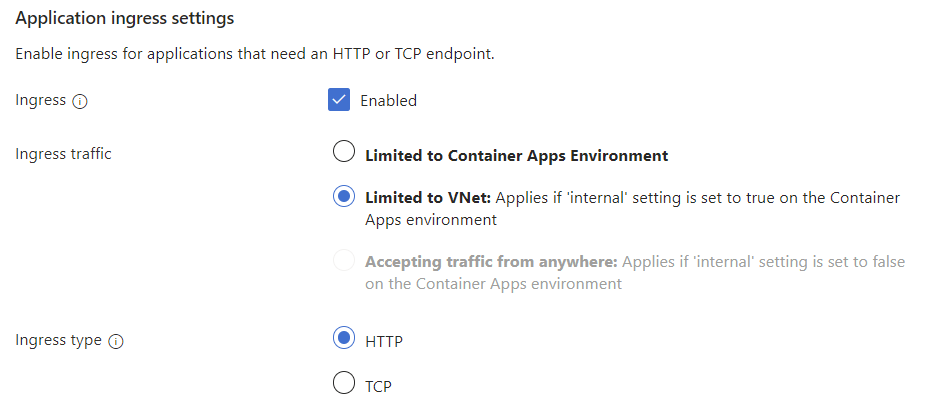Uncheck the Ingress Enabled checkbox
The width and height of the screenshot is (936, 405).
[340, 100]
